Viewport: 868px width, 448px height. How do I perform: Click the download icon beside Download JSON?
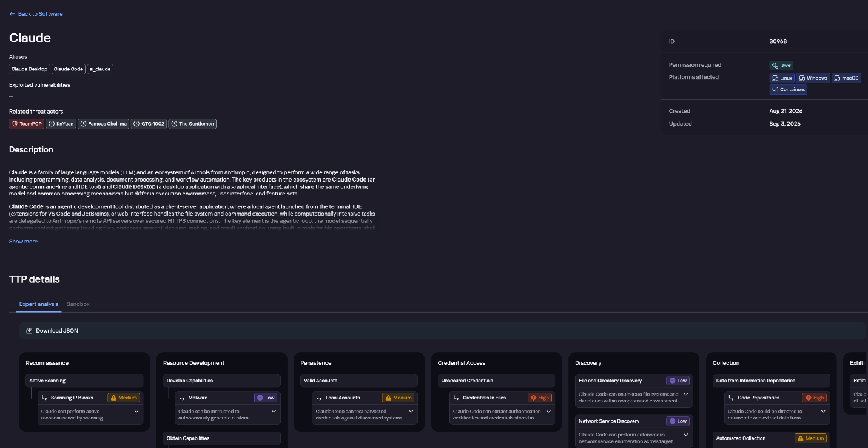(x=29, y=331)
